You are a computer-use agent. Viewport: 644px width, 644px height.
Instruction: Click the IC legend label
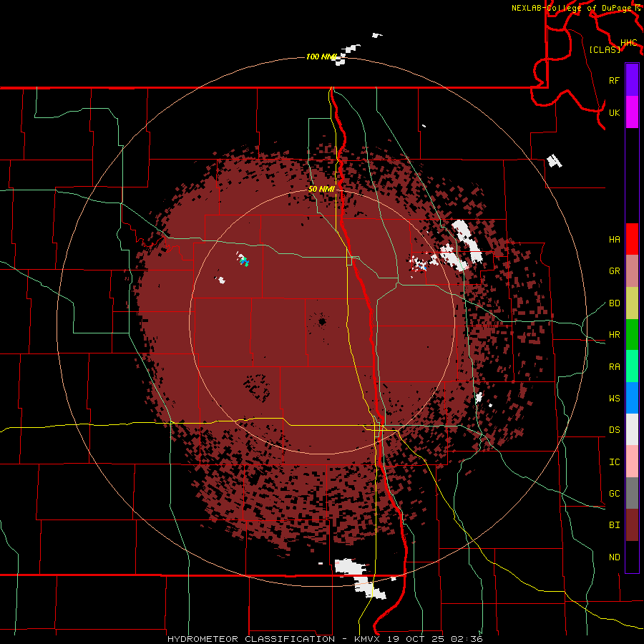tap(614, 462)
